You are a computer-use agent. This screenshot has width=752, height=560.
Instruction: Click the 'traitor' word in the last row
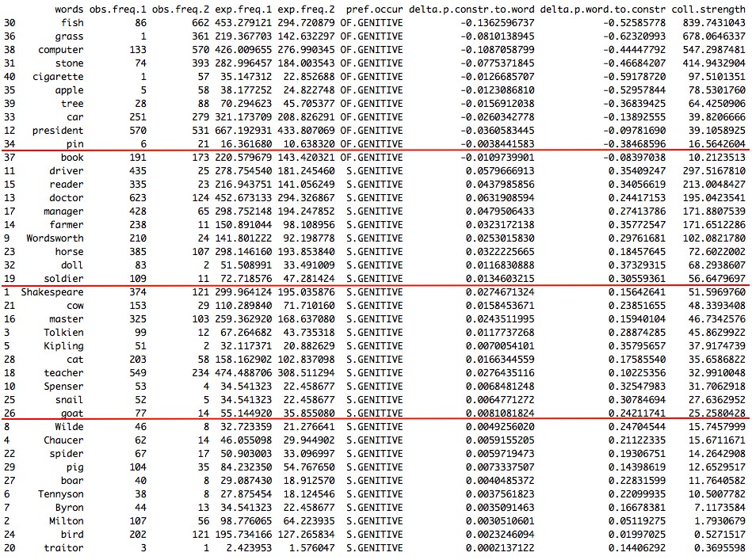[x=63, y=547]
